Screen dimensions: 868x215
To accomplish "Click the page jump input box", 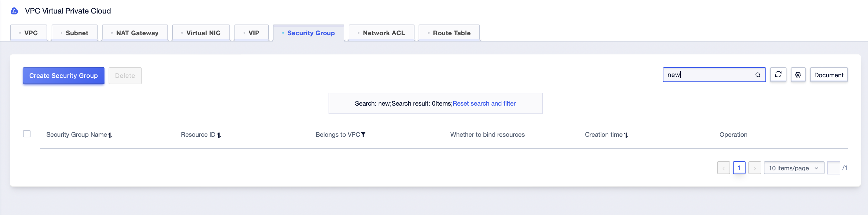I will [833, 168].
